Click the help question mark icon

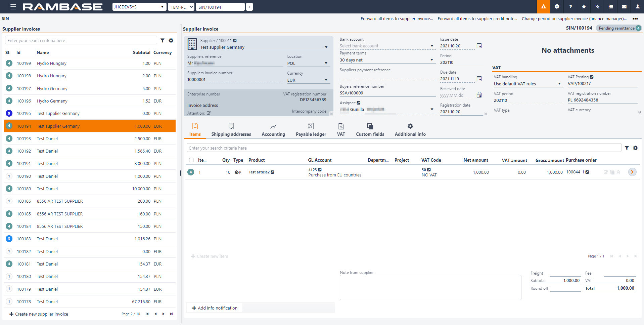pos(570,7)
